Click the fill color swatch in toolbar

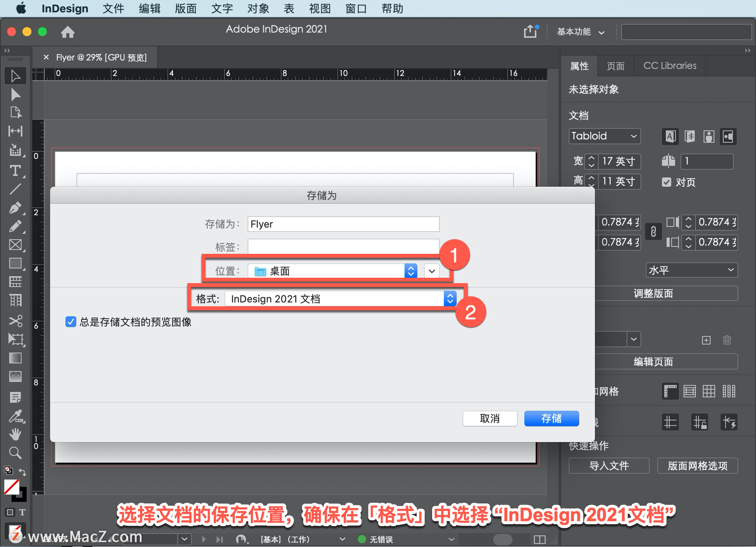point(11,487)
